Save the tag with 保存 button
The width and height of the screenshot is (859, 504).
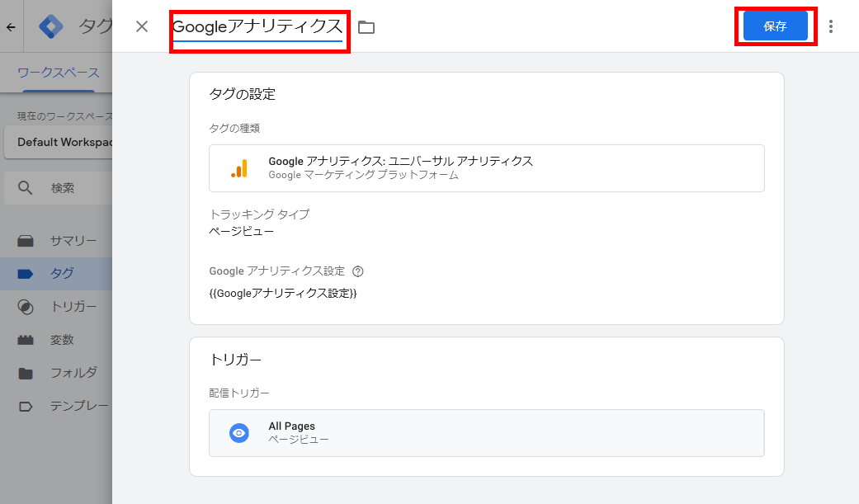[775, 26]
